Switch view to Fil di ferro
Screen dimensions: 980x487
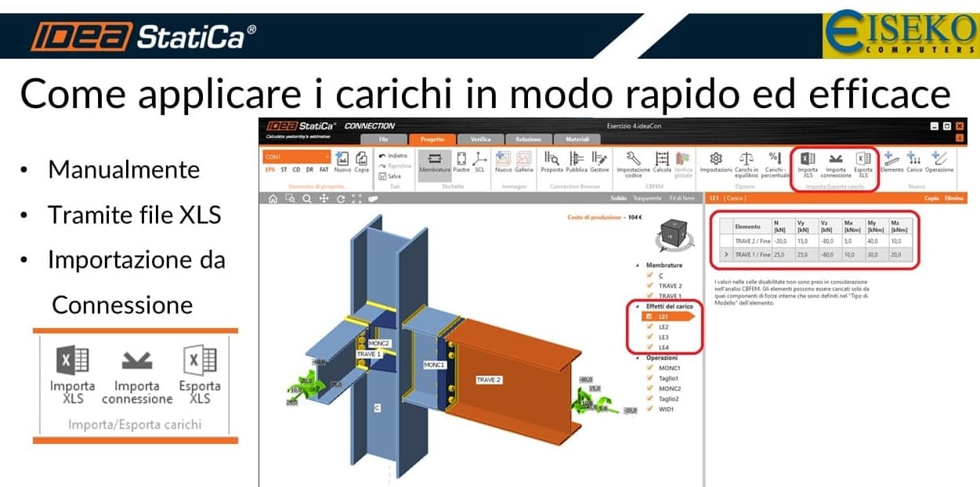684,199
